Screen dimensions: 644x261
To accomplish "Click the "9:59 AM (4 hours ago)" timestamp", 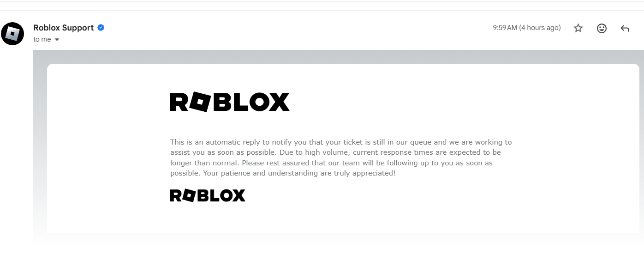I will pyautogui.click(x=526, y=28).
